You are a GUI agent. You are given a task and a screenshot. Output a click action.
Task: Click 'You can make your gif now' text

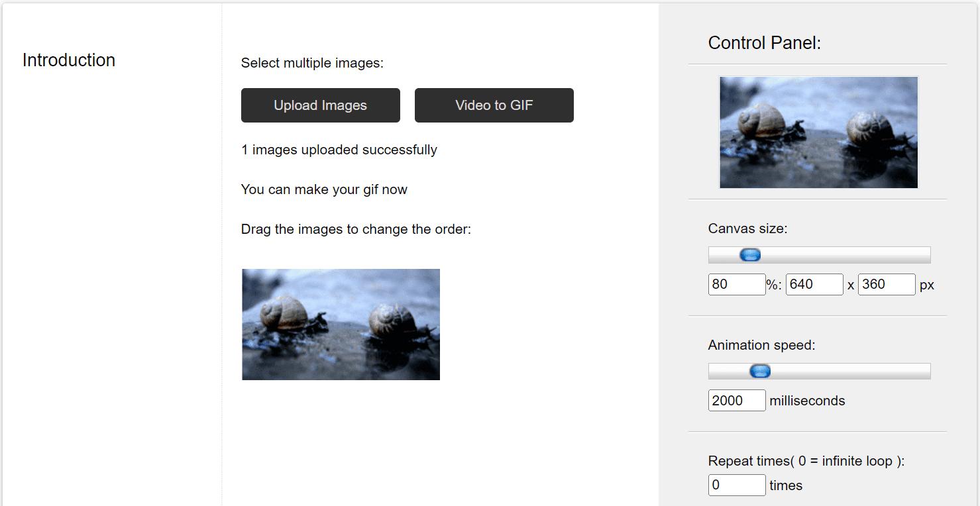[324, 189]
